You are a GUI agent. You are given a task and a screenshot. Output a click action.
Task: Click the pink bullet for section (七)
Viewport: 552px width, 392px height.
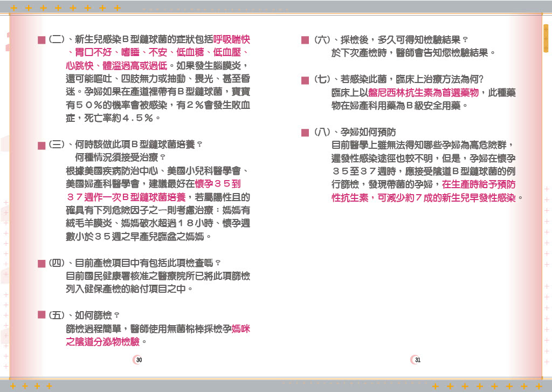(x=305, y=80)
